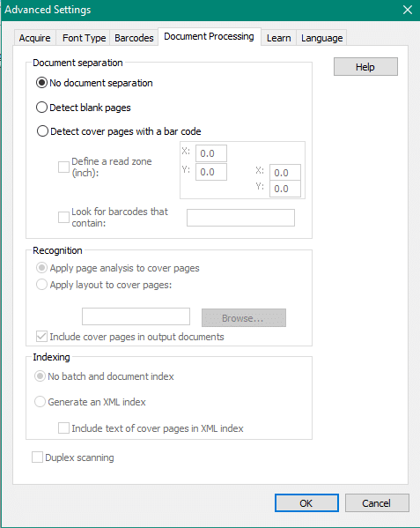Confirm settings with the OK button
This screenshot has width=420, height=528.
tap(306, 503)
